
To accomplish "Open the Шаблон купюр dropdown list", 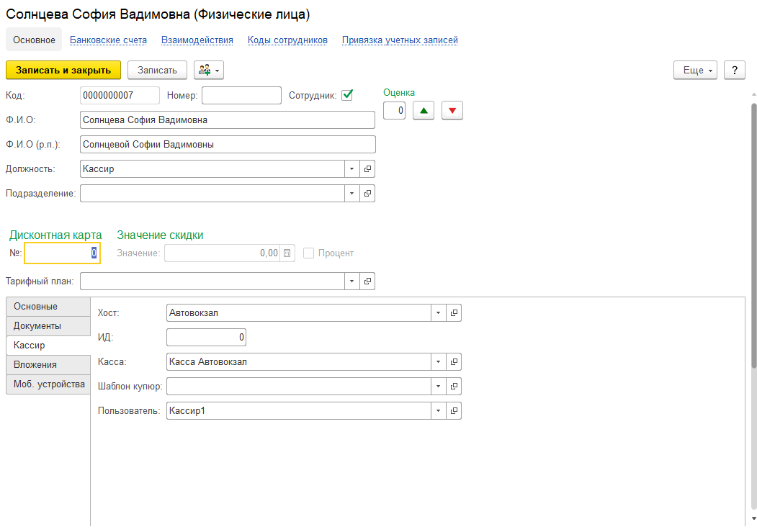I will click(x=438, y=387).
